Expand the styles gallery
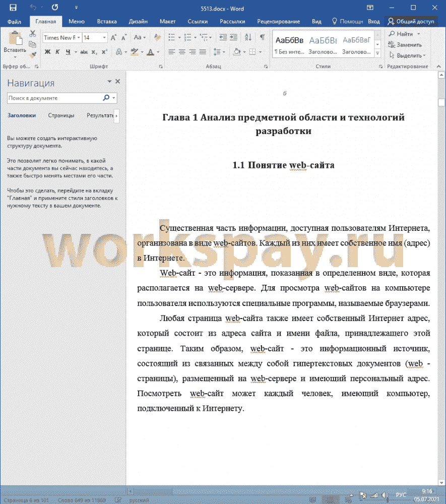The image size is (446, 504). (378, 53)
